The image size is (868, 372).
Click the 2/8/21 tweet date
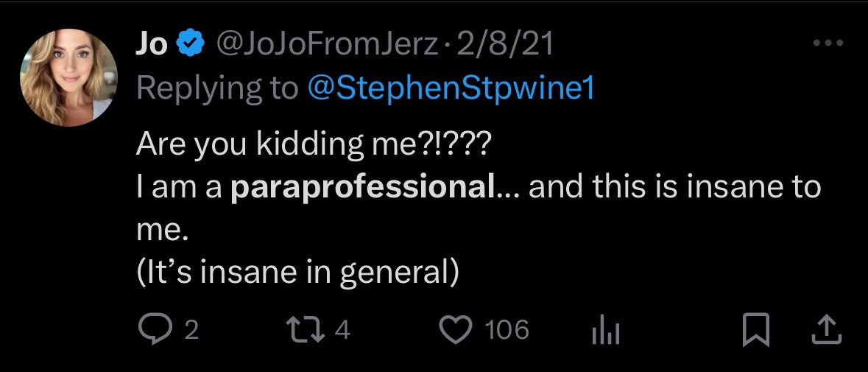[x=504, y=46]
